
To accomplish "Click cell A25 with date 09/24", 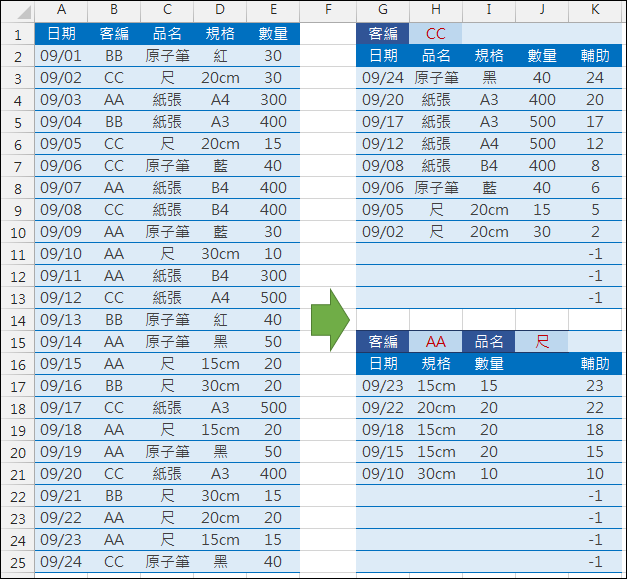I will tap(61, 561).
